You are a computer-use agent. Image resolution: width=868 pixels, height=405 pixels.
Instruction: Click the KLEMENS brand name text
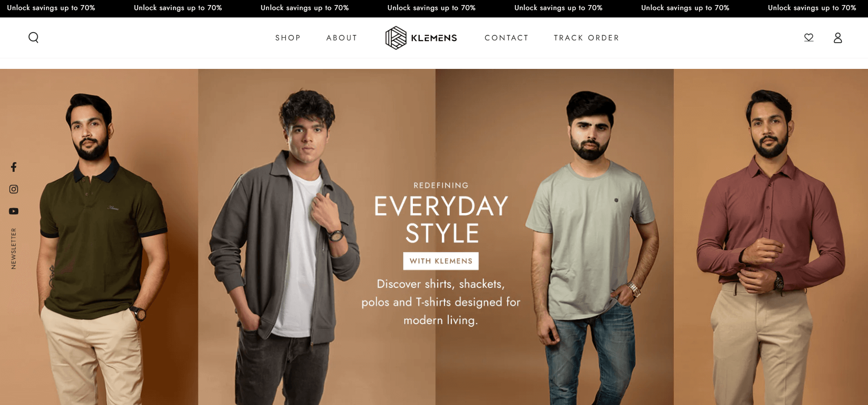click(x=434, y=38)
